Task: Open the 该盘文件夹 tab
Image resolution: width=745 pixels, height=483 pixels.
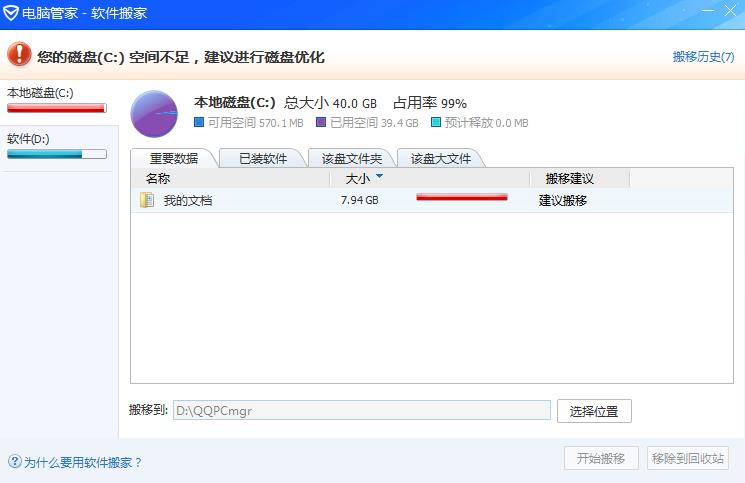Action: click(x=352, y=159)
